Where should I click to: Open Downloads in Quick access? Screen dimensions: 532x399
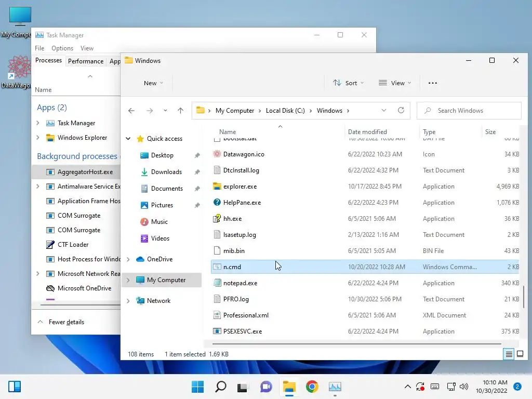(166, 172)
